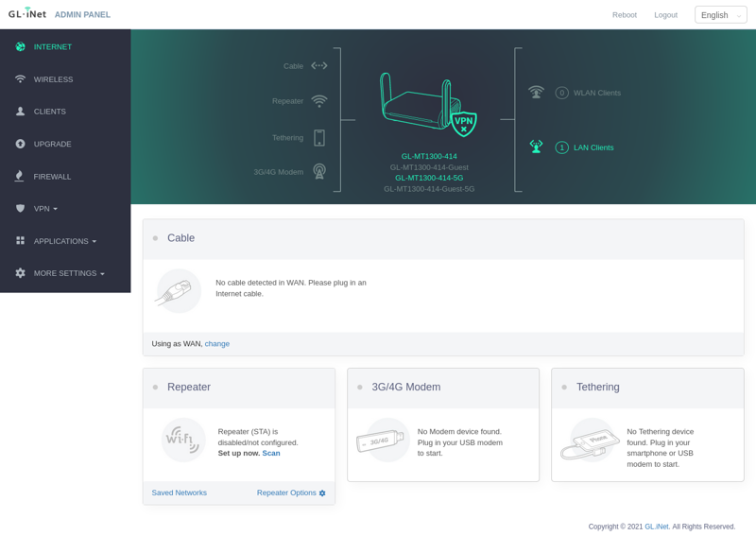
Task: Click the GL-MT1300-414 SSID name
Action: pos(429,156)
